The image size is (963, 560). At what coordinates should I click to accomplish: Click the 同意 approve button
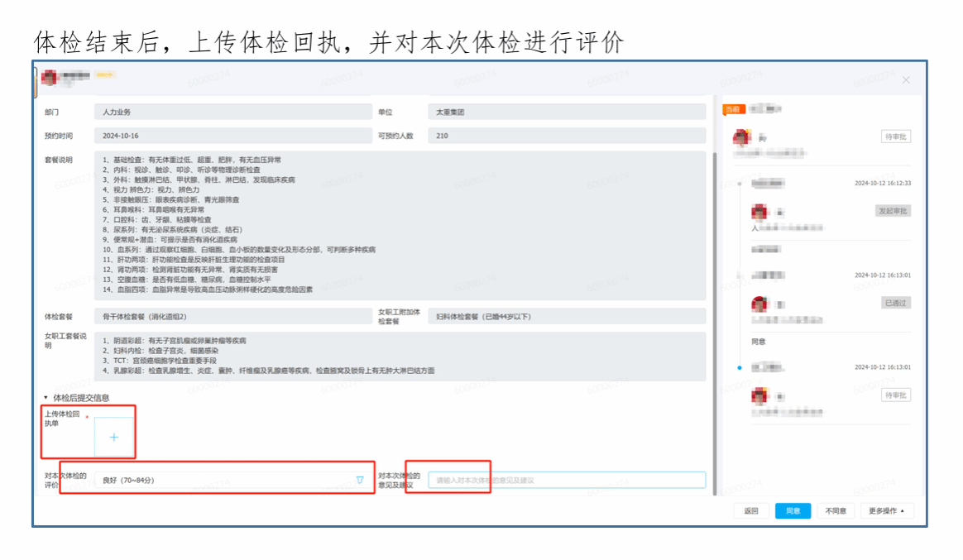(x=793, y=511)
